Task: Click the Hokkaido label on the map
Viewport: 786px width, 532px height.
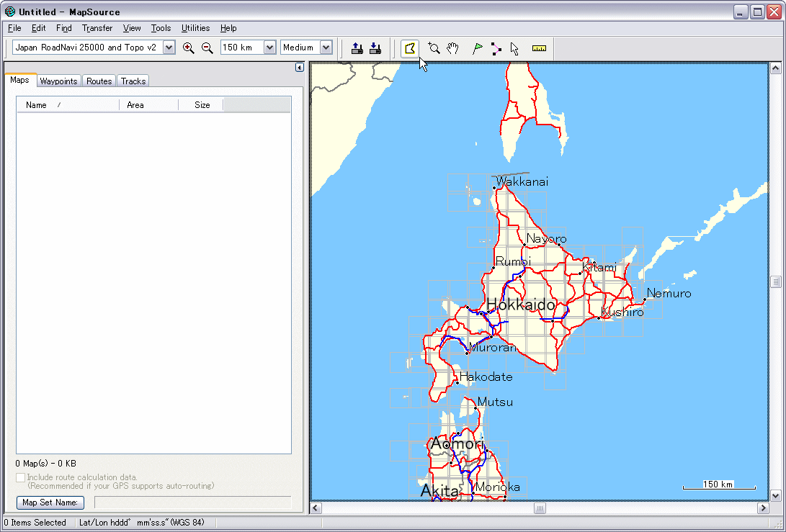Action: pos(521,305)
